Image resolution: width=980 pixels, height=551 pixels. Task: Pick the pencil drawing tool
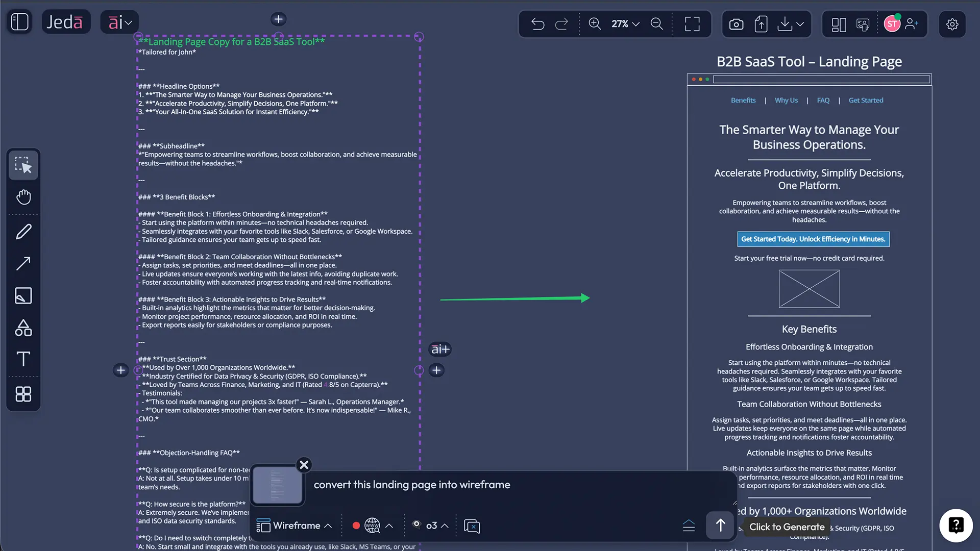click(x=23, y=232)
